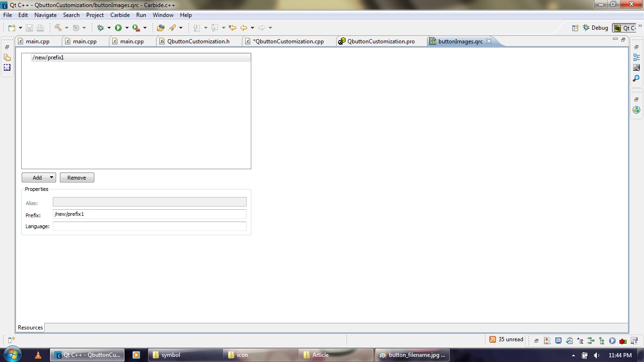Screen dimensions: 644x362
Task: Save the current file via the Save icon
Action: pos(30,28)
